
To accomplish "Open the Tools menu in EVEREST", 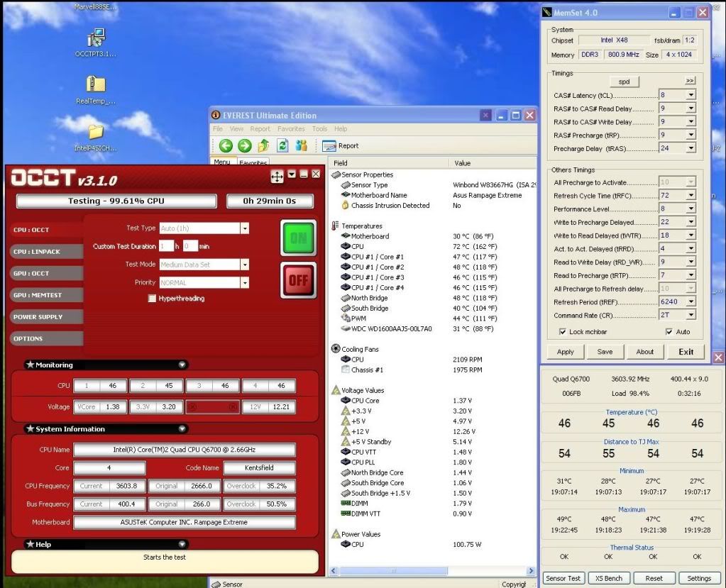I will point(319,128).
